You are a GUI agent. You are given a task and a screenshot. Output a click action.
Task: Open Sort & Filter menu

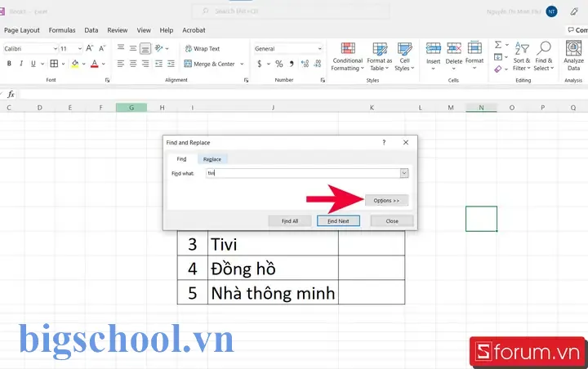coord(522,56)
